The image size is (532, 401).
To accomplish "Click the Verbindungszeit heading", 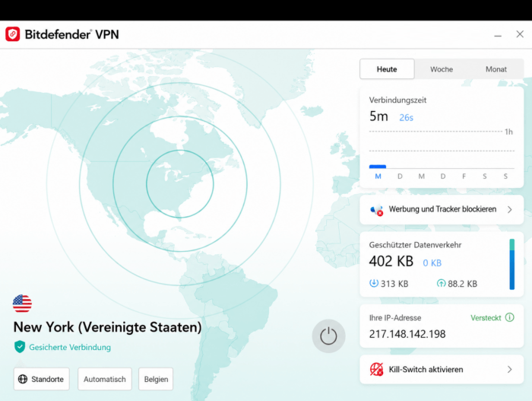I will [397, 100].
